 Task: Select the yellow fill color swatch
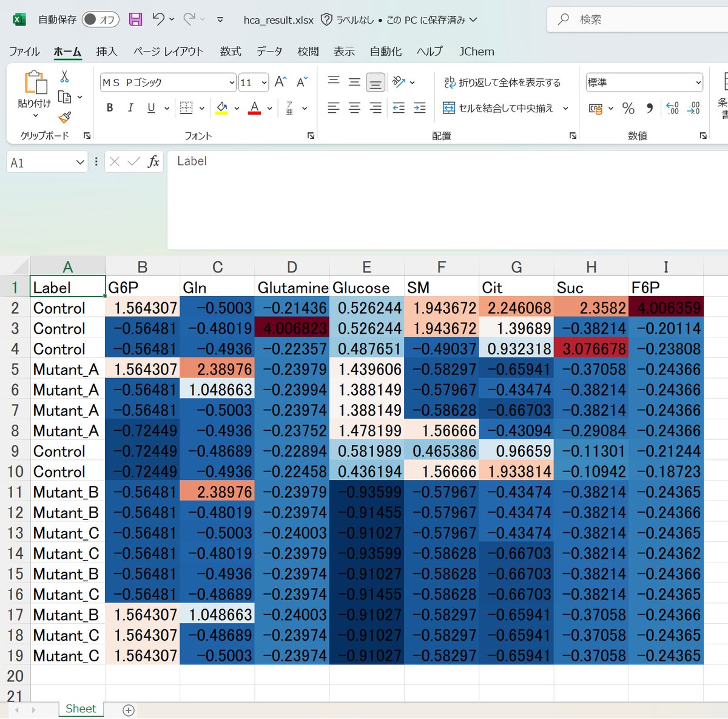[221, 113]
